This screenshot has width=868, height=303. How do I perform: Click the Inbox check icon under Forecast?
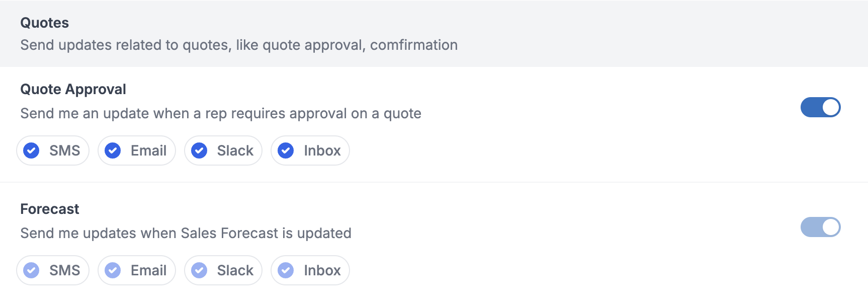[286, 270]
